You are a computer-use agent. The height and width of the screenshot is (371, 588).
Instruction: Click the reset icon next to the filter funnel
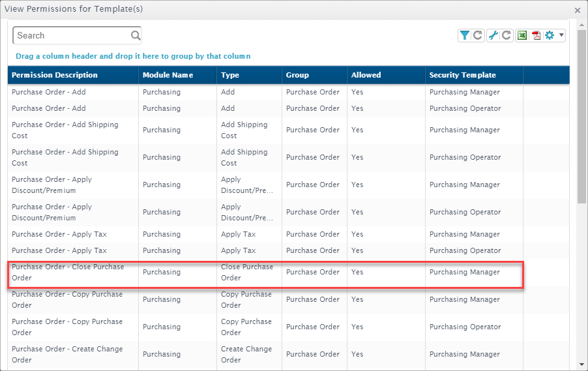click(x=478, y=36)
